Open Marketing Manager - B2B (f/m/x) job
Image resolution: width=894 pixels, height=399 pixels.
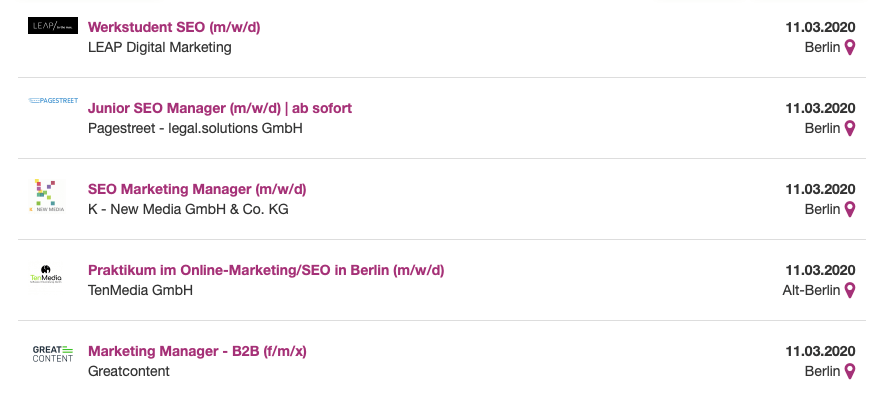tap(197, 351)
